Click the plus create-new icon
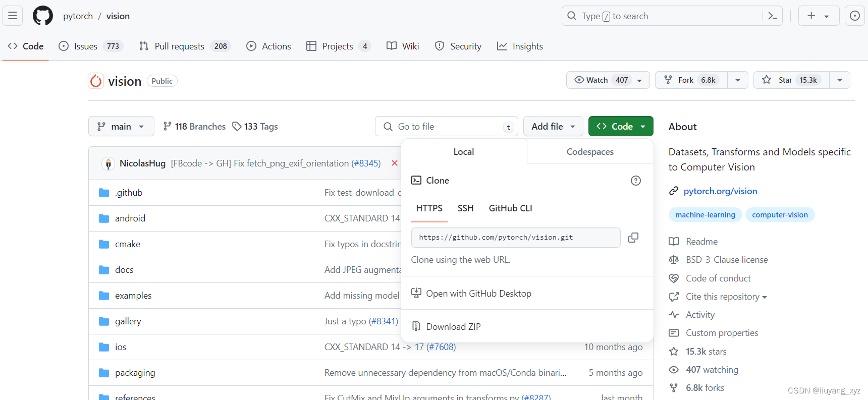The width and height of the screenshot is (868, 400). point(811,16)
